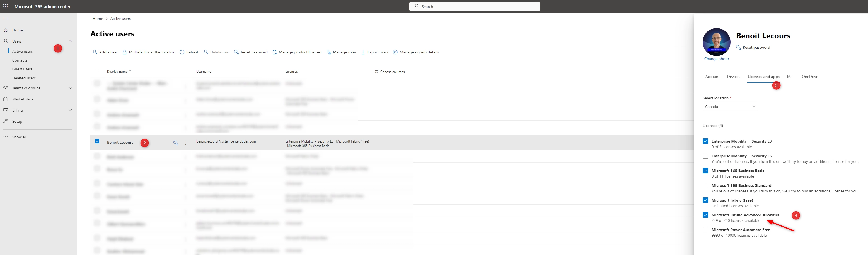Collapse the Users section chevron
Image resolution: width=868 pixels, height=255 pixels.
click(x=70, y=41)
